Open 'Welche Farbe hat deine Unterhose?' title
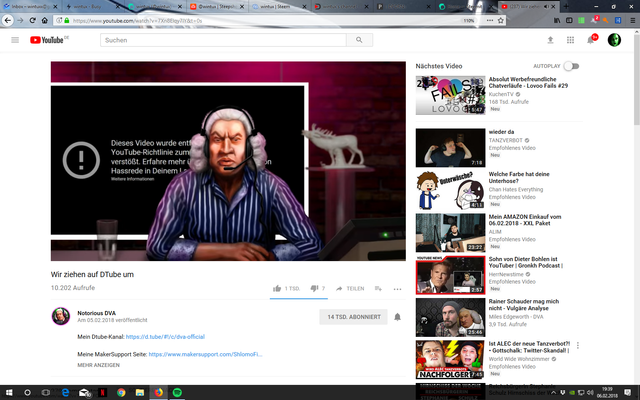640x400 pixels. point(519,178)
